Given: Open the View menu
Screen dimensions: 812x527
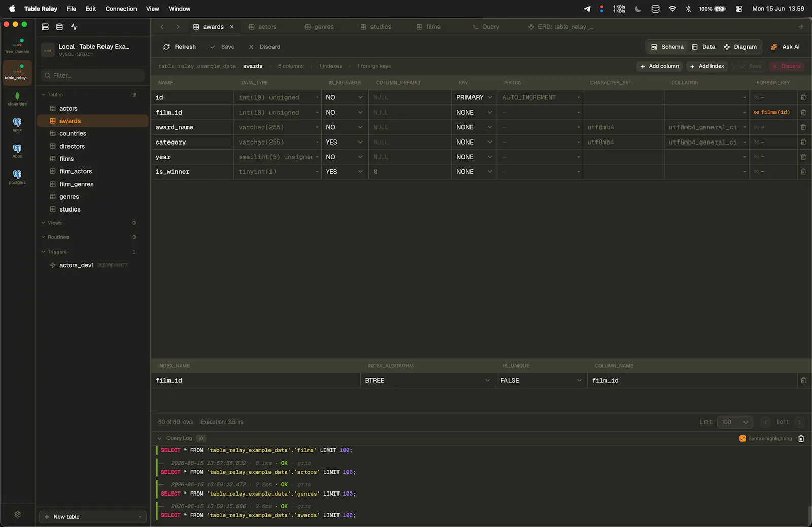Looking at the screenshot, I should (x=152, y=9).
